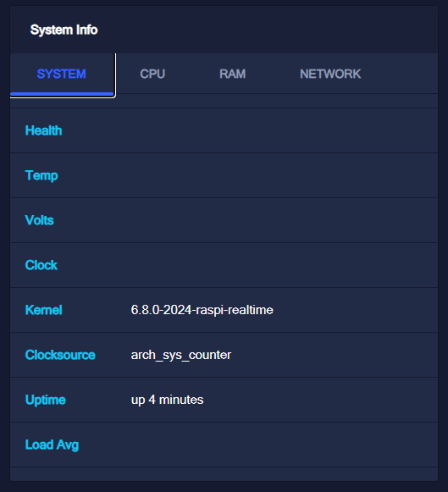Click the blue underline beneath SYSTEM tab
The image size is (448, 492).
pos(62,93)
